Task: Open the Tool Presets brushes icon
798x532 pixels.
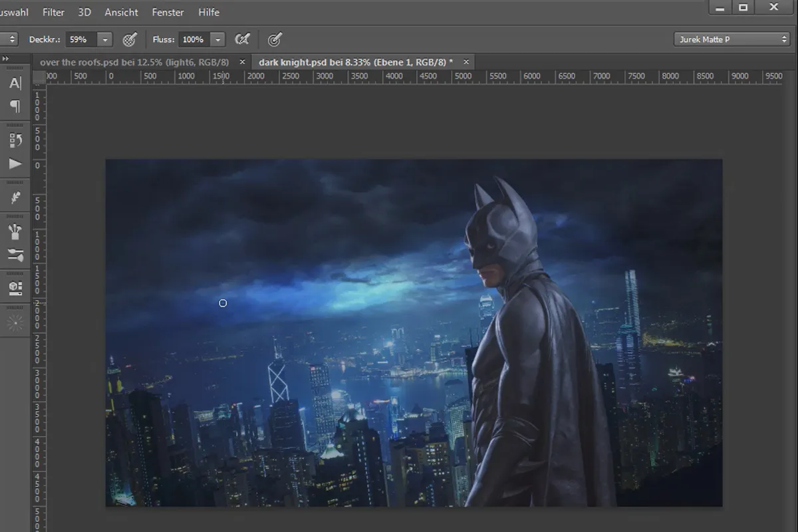Action: point(15,255)
